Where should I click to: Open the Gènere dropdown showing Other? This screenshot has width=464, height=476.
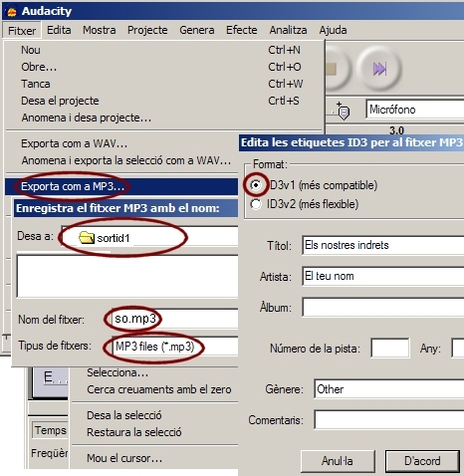(x=389, y=389)
